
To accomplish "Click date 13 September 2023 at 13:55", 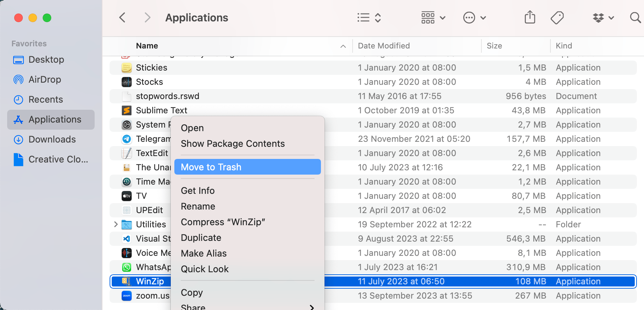I will 415,296.
